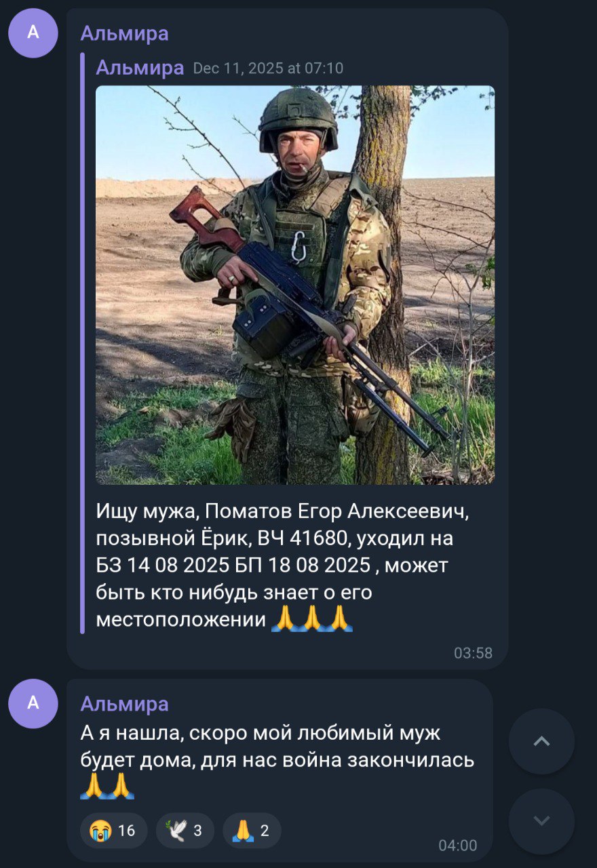Image resolution: width=597 pixels, height=868 pixels.
Task: Click the 03:58 message timestamp
Action: [x=473, y=653]
